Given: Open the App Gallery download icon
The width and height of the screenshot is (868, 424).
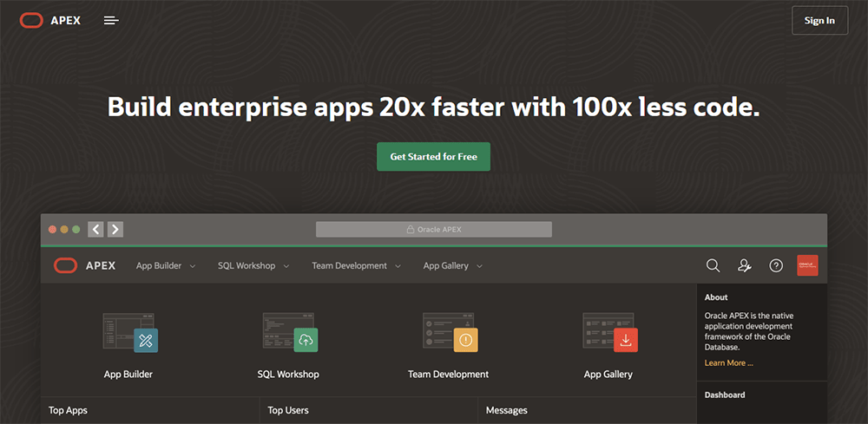Looking at the screenshot, I should click(x=626, y=340).
